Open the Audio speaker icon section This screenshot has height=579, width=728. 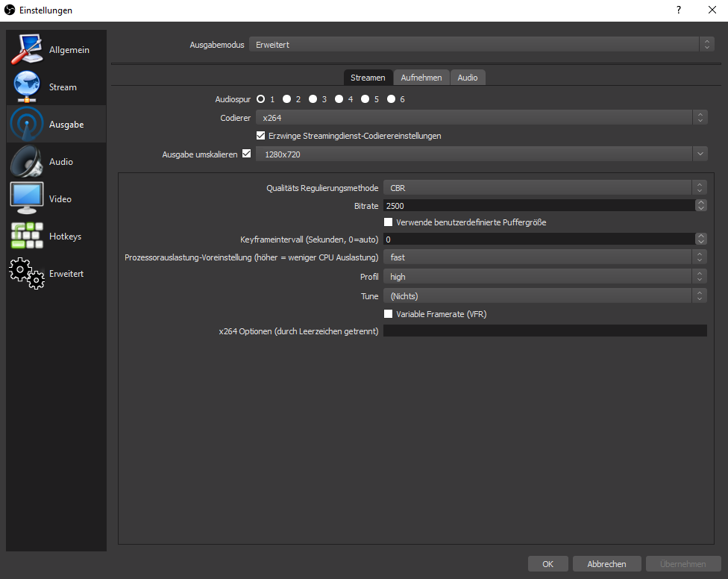(27, 161)
